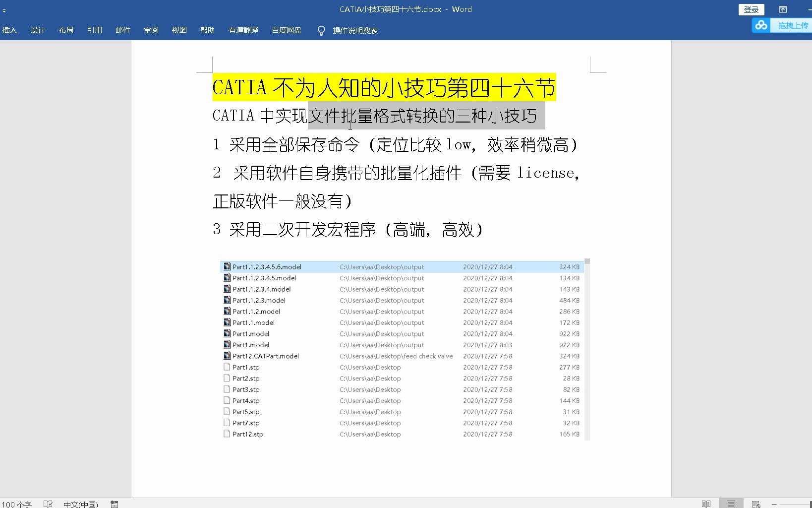Click the line 1 采用全部保存命令
Viewport: 812px width, 508px height.
click(396, 144)
